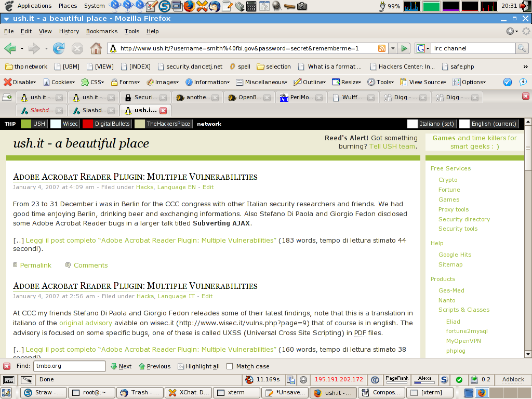This screenshot has height=399, width=532.
Task: Open the Permalink link of first post
Action: point(35,265)
